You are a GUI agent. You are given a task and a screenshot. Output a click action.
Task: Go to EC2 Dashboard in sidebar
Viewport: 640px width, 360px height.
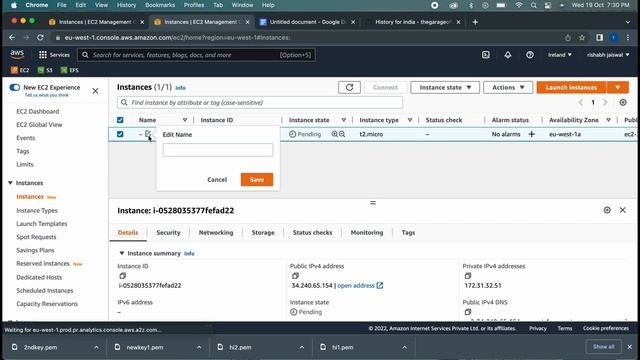tap(38, 111)
